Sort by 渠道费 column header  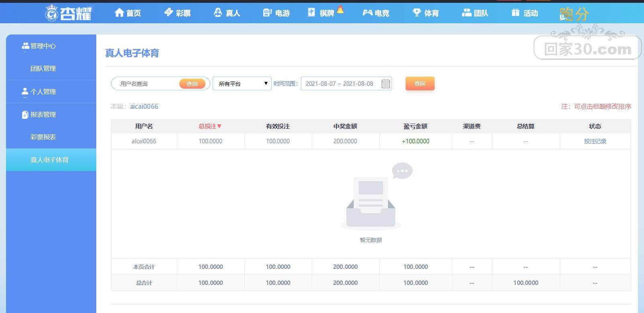[472, 126]
